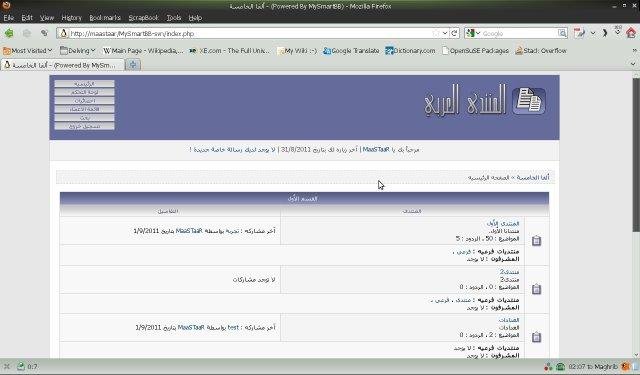Viewport: 640px width, 375px height.
Task: Click MaaSTaaR username in welcome message
Action: (376, 150)
